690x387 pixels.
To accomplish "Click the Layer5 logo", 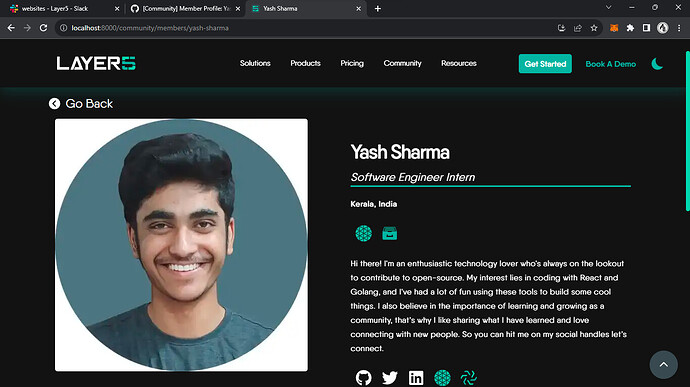I will (x=96, y=63).
